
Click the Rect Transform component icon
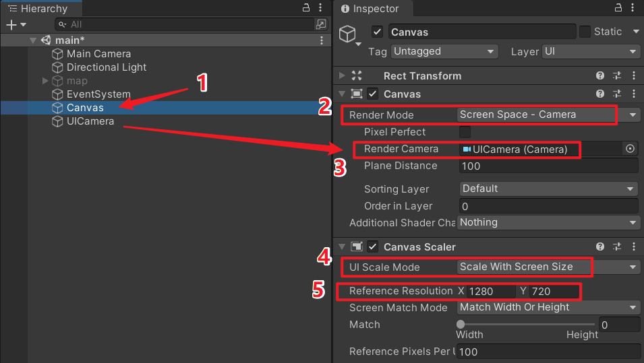click(357, 75)
